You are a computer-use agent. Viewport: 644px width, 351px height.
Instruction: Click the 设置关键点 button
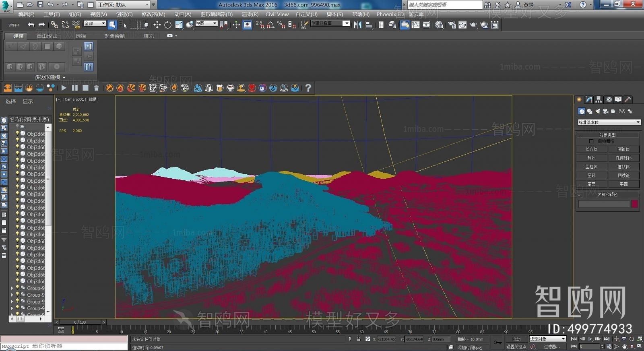(x=516, y=347)
